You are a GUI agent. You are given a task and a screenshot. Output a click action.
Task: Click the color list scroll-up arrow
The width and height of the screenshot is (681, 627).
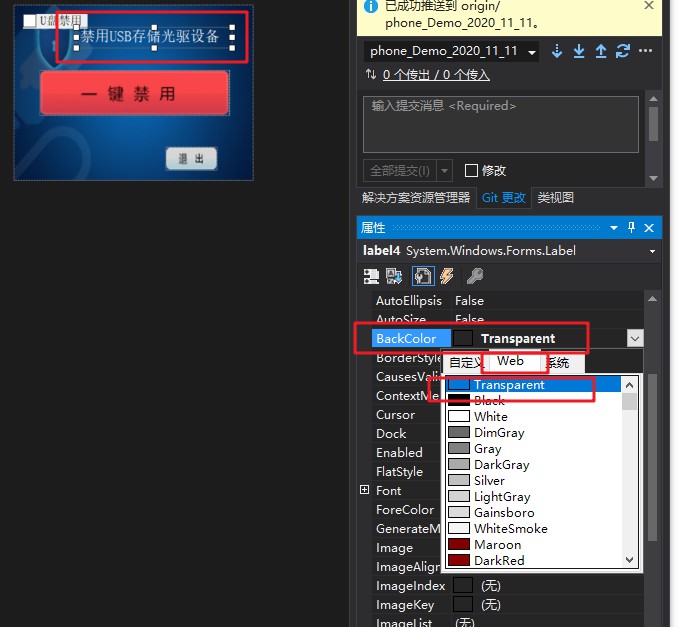click(629, 385)
